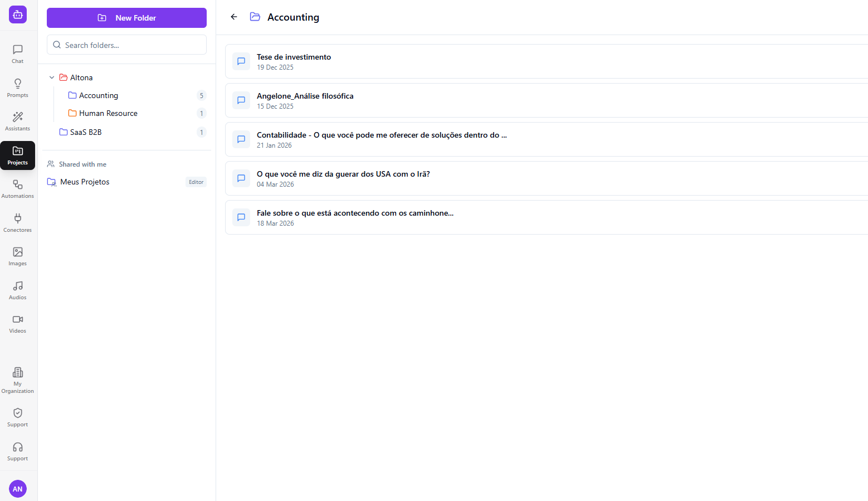Click the date 19 Dec 2025
Image resolution: width=868 pixels, height=501 pixels.
275,67
